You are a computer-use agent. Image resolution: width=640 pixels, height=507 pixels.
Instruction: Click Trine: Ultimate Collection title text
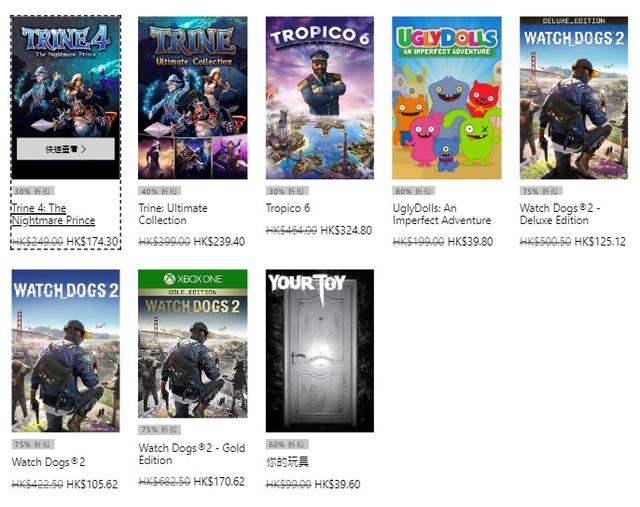click(173, 214)
